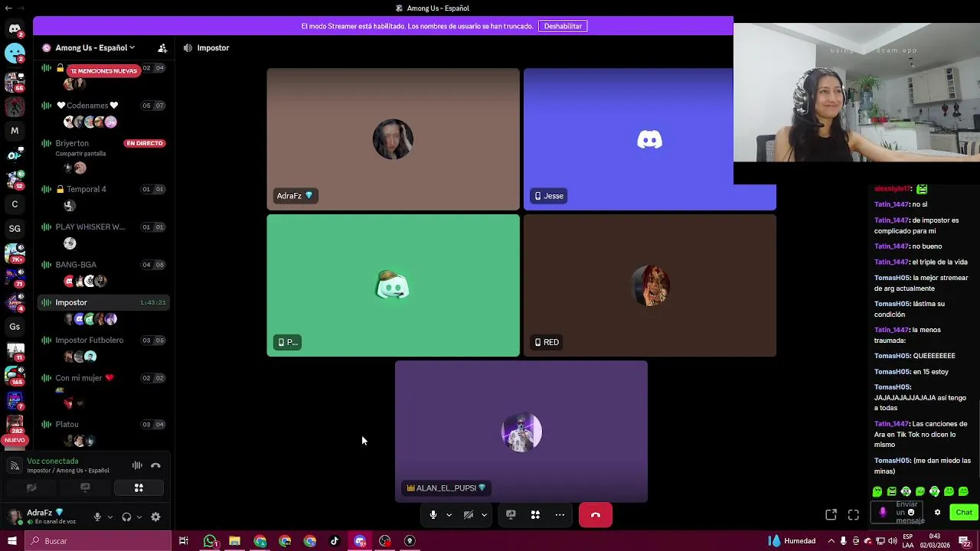Viewport: 980px width, 551px height.
Task: Open Discord direct messages home icon
Action: pyautogui.click(x=15, y=29)
